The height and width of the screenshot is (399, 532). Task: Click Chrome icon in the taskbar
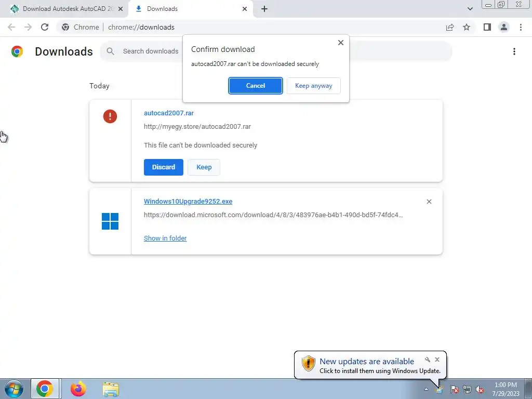click(45, 389)
